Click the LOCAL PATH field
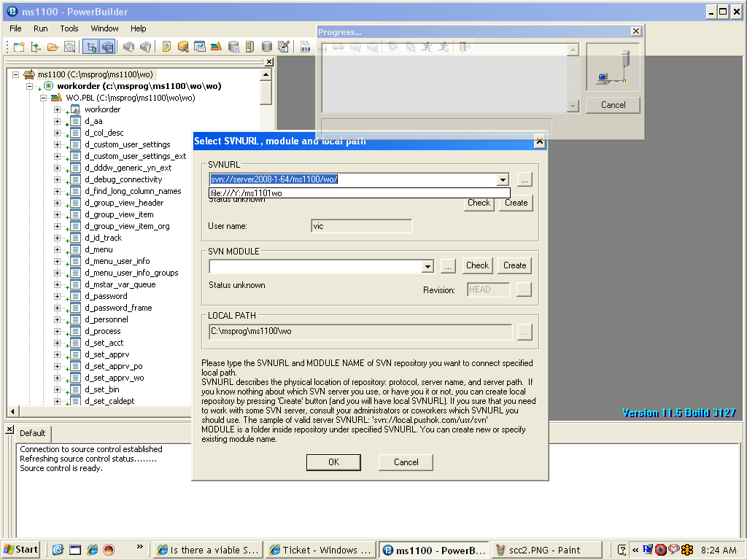Screen dimensions: 747x560 coord(360,332)
